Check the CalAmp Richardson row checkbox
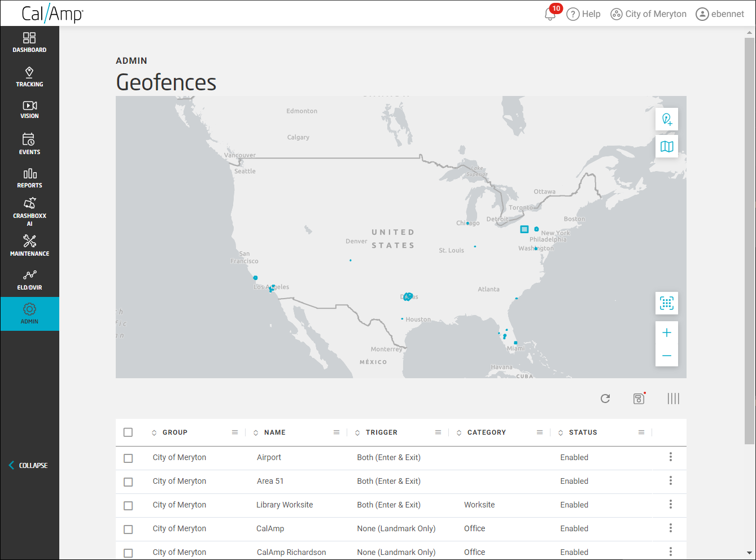The height and width of the screenshot is (560, 756). (x=128, y=553)
